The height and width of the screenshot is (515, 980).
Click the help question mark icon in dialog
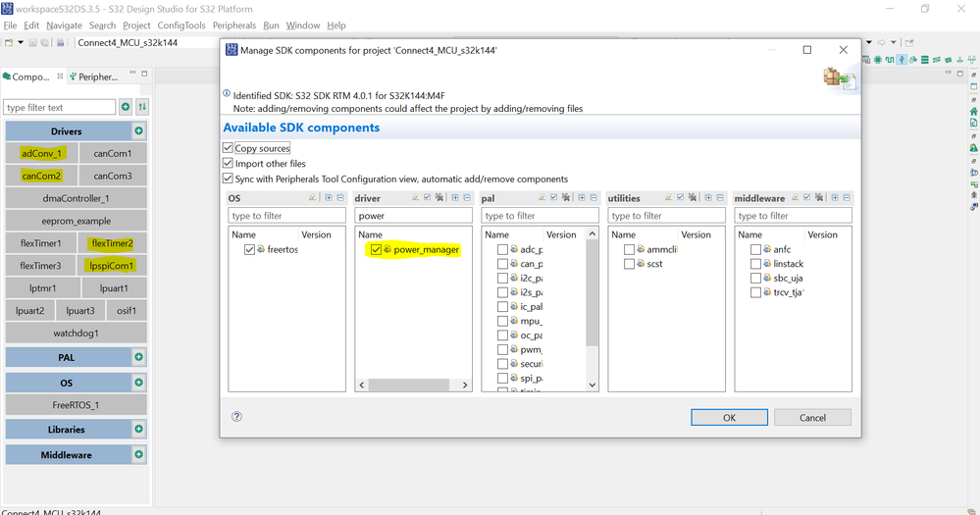coord(236,417)
